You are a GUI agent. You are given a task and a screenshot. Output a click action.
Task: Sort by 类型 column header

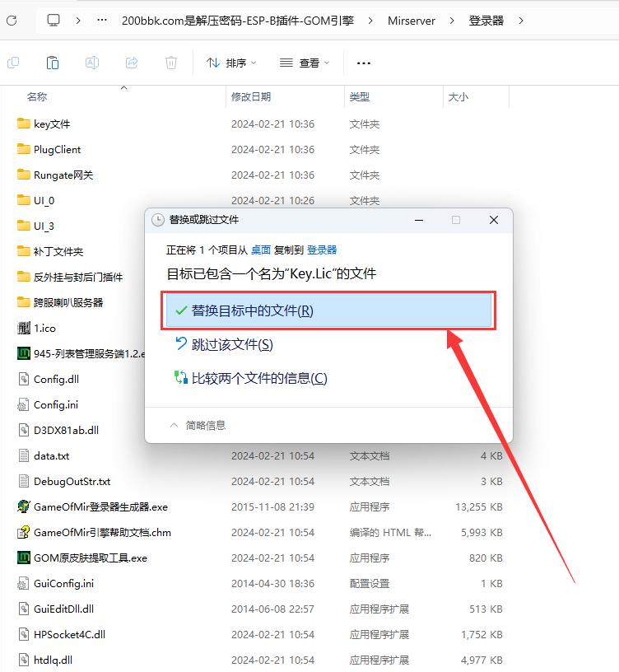coord(360,97)
